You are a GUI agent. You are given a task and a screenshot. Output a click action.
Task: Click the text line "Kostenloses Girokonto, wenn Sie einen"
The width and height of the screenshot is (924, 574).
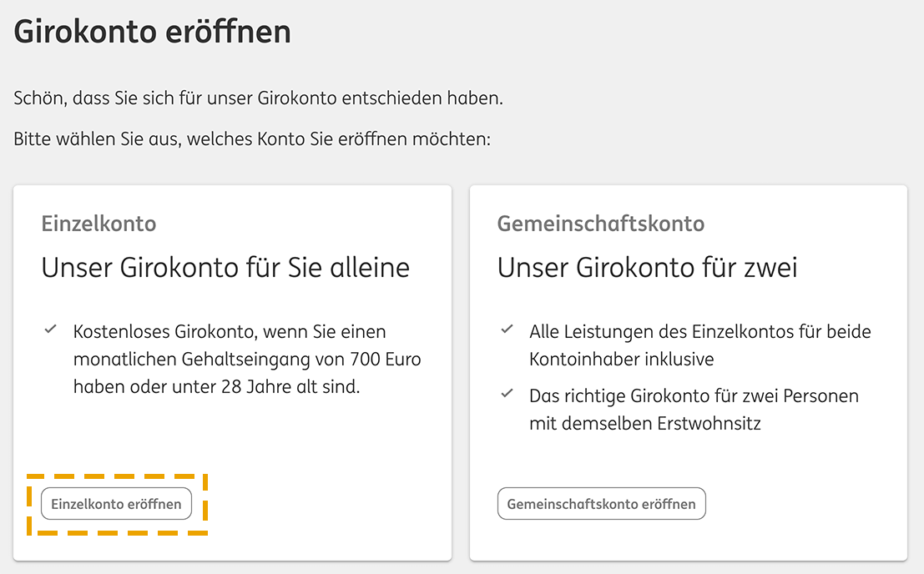[230, 332]
